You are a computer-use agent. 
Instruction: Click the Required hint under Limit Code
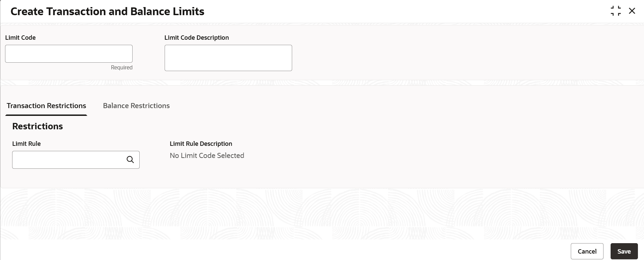tap(121, 67)
